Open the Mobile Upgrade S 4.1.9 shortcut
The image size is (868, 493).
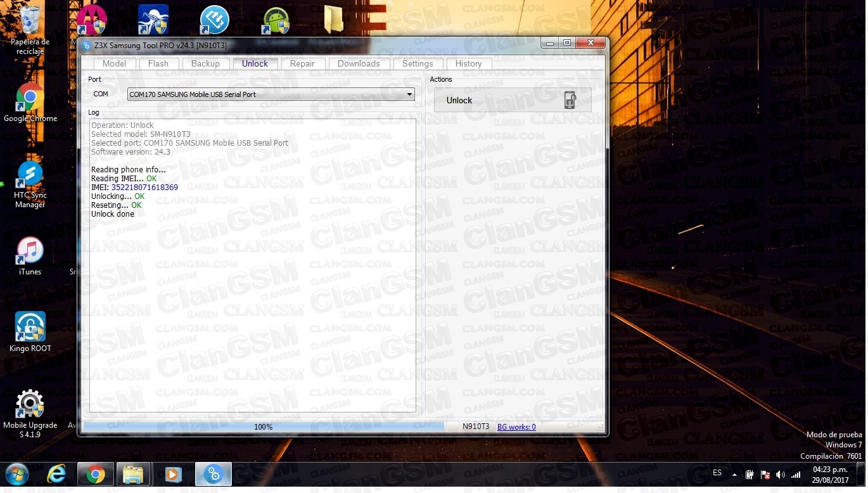click(x=30, y=414)
